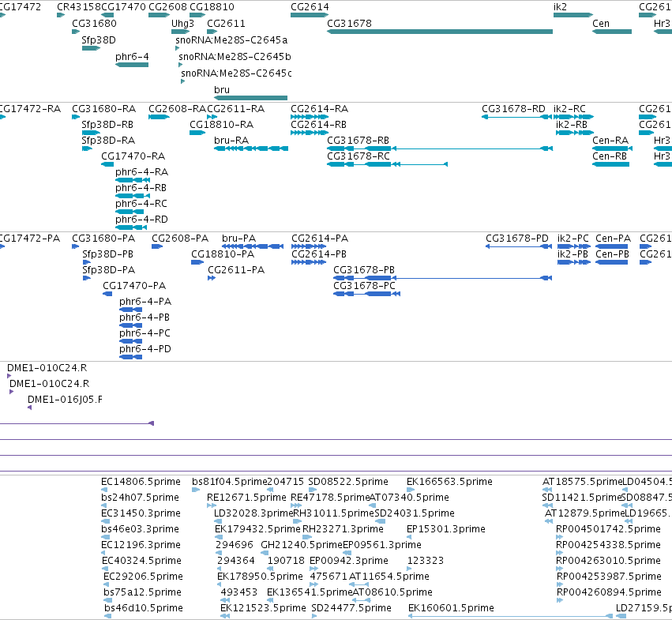672x620 pixels.
Task: Select EST RE12671.5prime
Action: click(212, 506)
